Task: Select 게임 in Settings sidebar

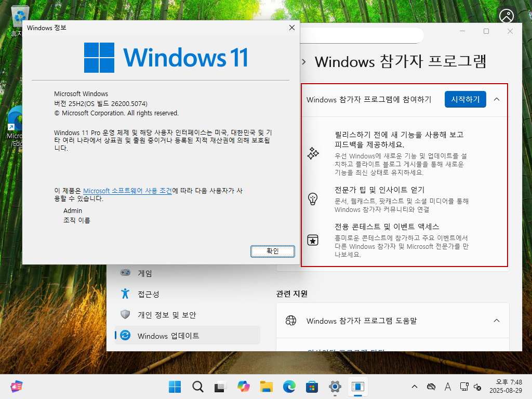Action: pyautogui.click(x=187, y=273)
